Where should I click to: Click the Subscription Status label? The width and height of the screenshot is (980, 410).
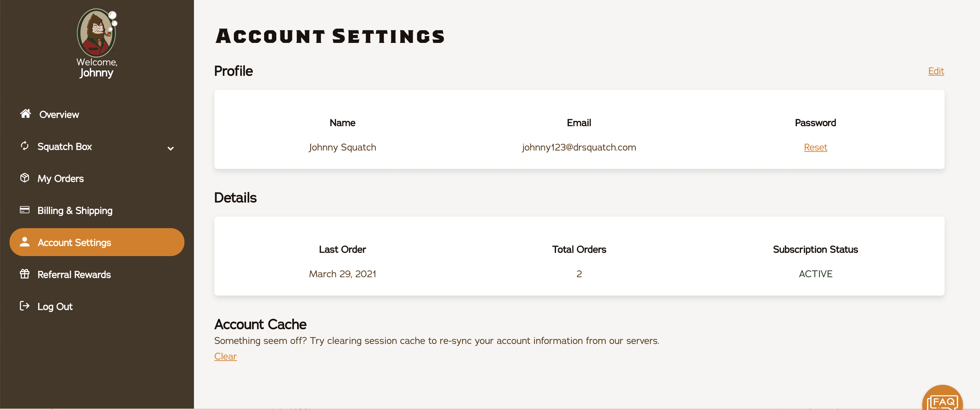tap(815, 249)
